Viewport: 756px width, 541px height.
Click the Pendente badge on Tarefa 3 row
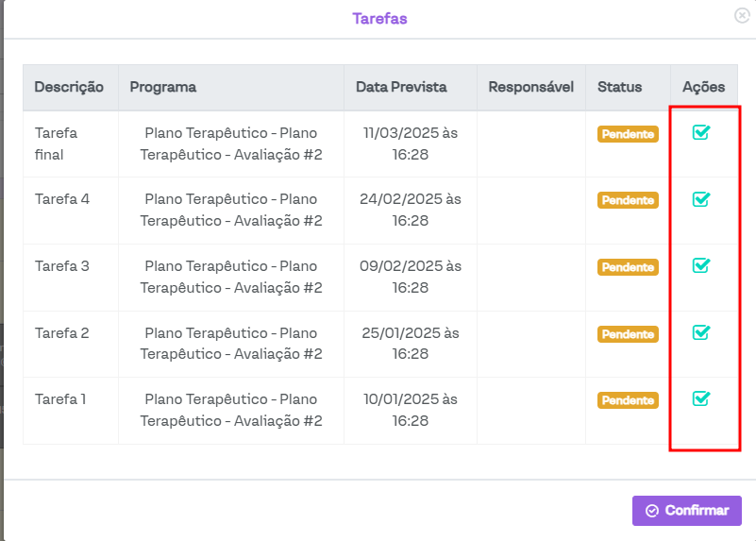[628, 267]
